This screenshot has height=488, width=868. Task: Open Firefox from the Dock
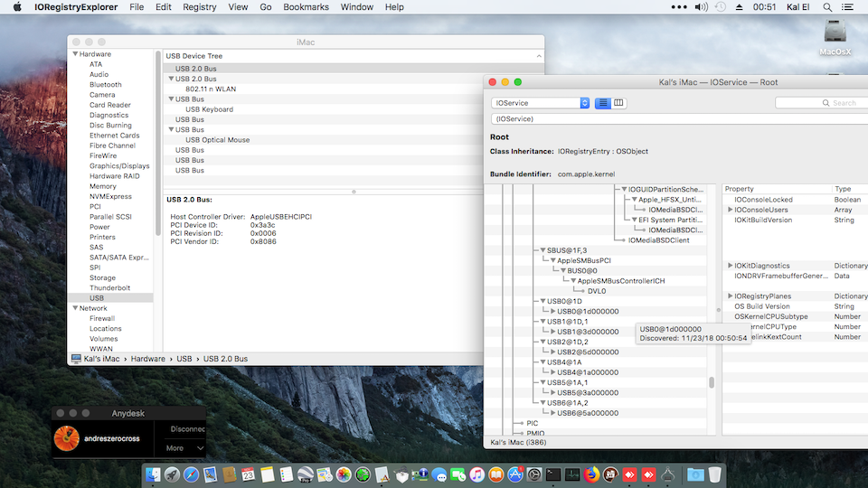point(591,474)
